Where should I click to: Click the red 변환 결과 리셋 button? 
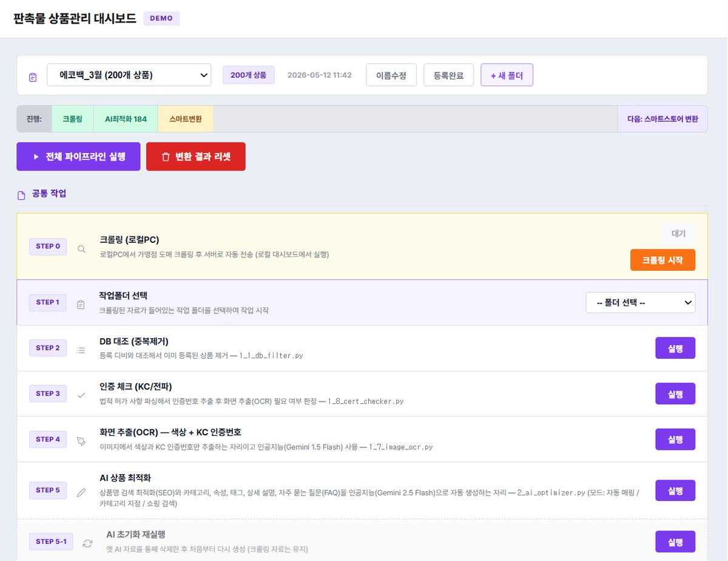click(196, 157)
